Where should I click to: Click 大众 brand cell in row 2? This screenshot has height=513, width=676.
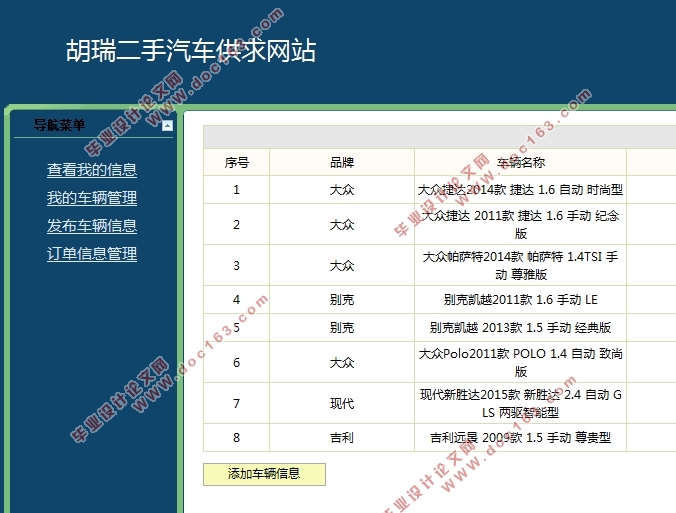[x=342, y=225]
